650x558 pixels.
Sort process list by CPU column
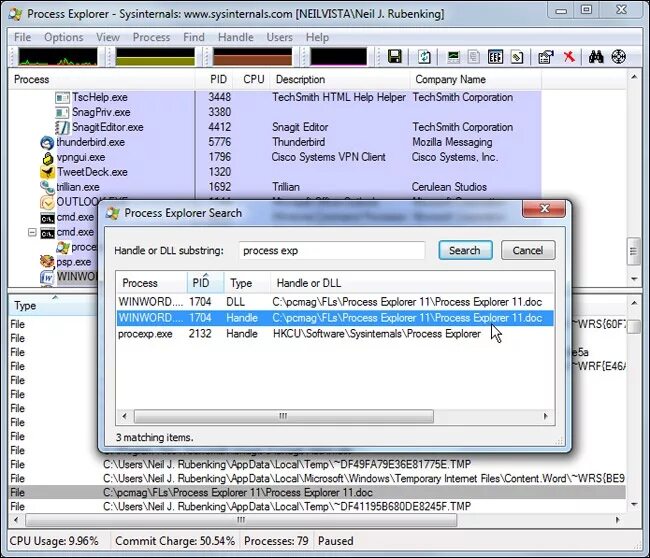(251, 79)
